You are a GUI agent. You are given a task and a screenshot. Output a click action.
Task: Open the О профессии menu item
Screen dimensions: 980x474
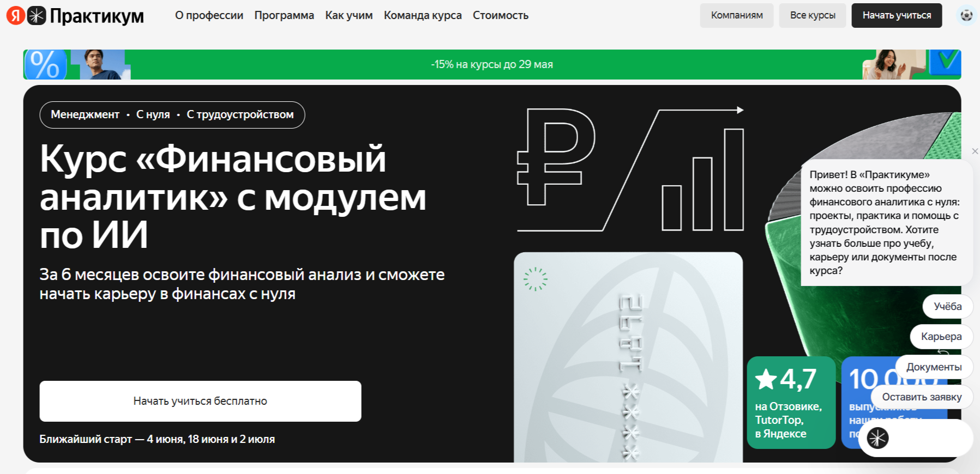coord(209,16)
